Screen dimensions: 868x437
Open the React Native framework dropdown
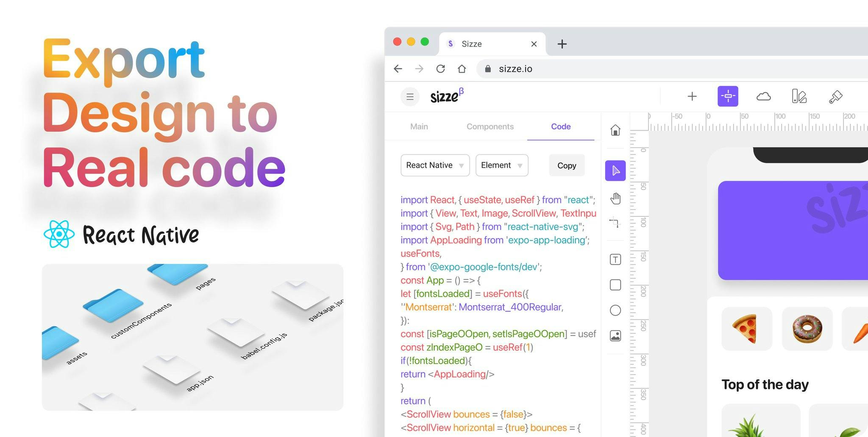point(435,165)
